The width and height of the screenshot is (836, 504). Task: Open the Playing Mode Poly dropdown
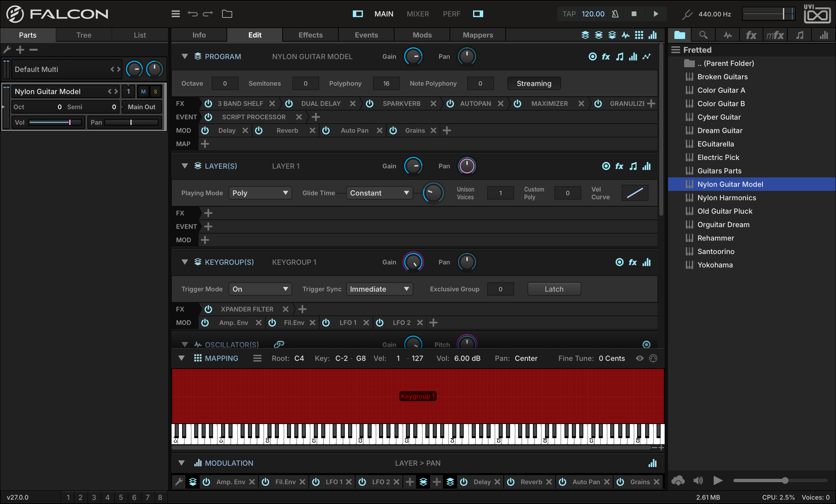tap(260, 193)
